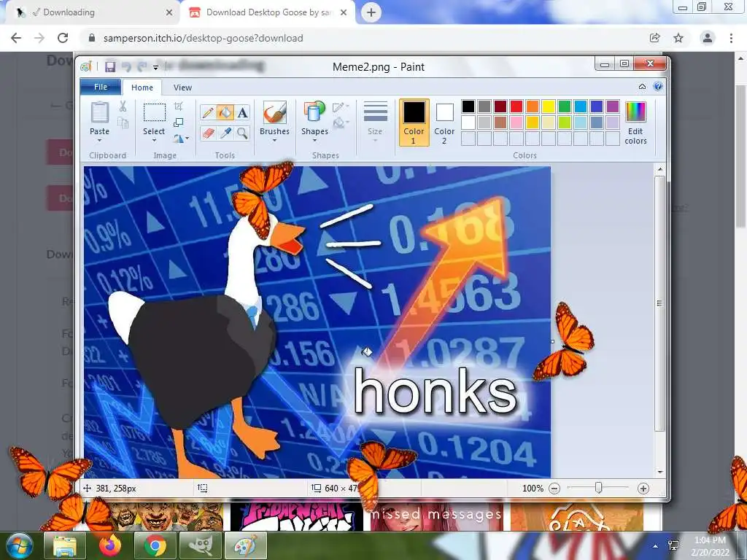
Task: Select the Magnifier tool
Action: (x=242, y=133)
